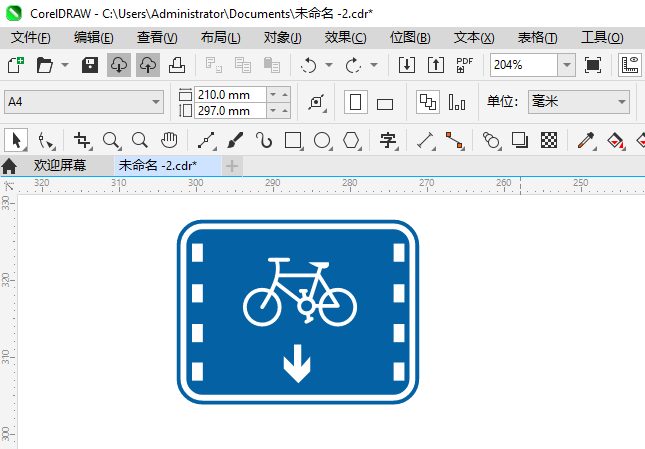Screen dimensions: 645x449
Task: Open the 位图(B) menu
Action: (410, 38)
